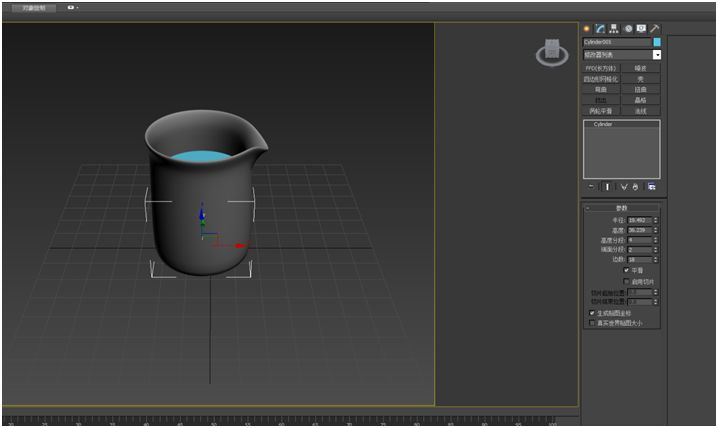The image size is (718, 428).
Task: Open the Hierarchy command panel
Action: (x=614, y=29)
